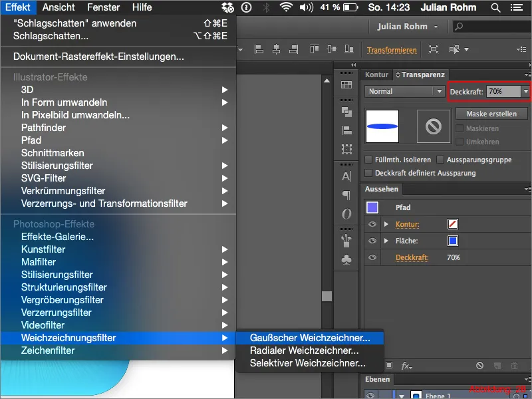This screenshot has height=399, width=532.
Task: Open the Ansicht menu
Action: point(59,7)
